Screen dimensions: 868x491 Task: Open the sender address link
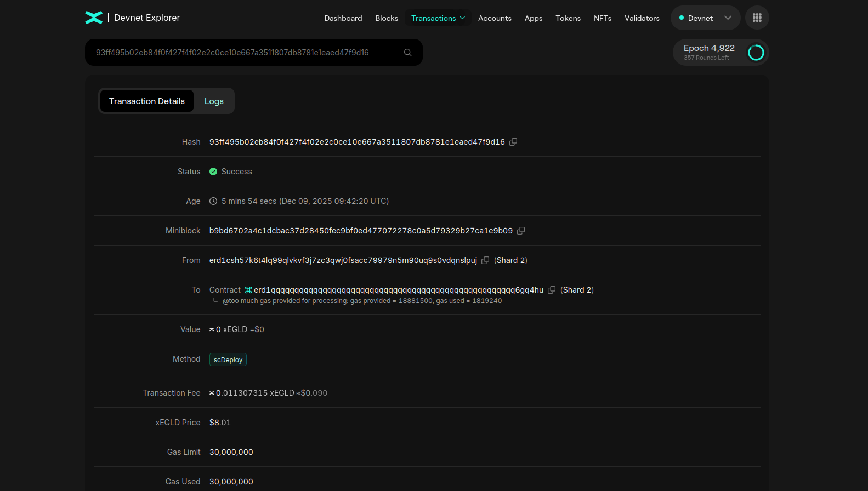(x=343, y=260)
